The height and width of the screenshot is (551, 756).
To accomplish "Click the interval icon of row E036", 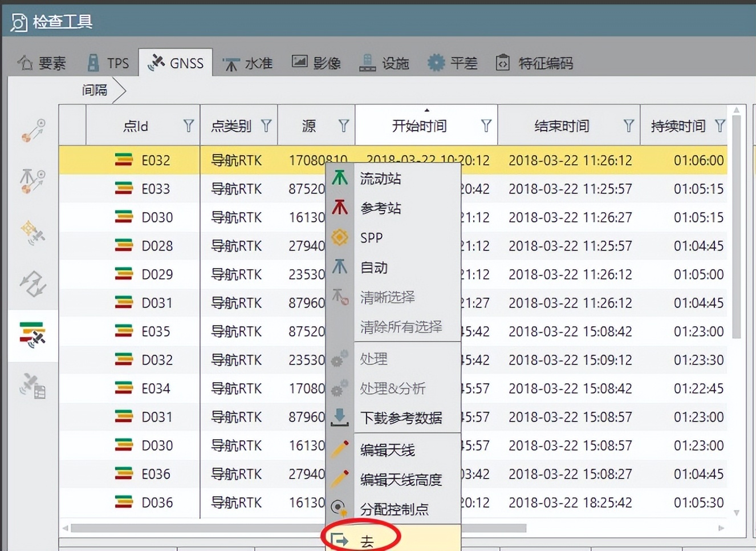I will [124, 473].
